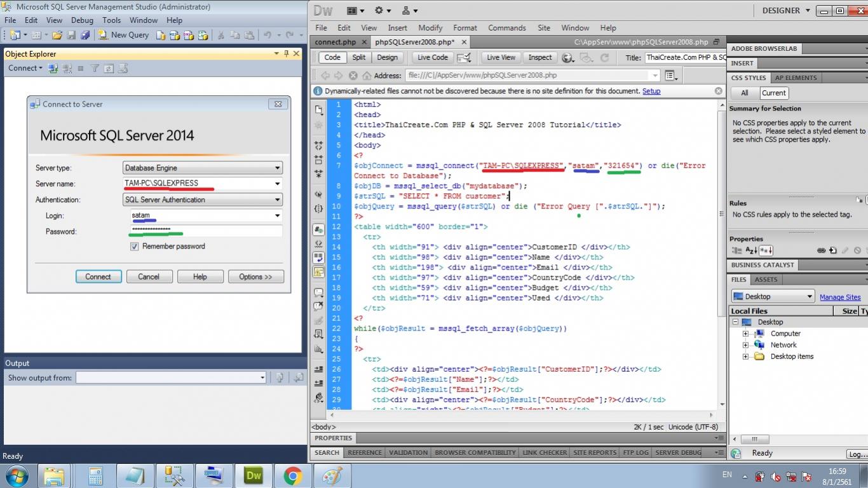Click Preview in browser globe icon

[567, 57]
